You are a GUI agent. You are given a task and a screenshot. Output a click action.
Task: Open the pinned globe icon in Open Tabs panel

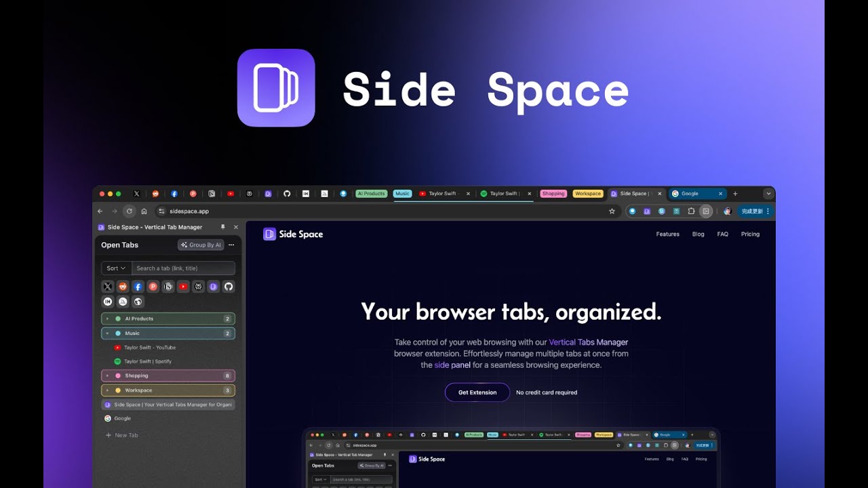(x=138, y=302)
